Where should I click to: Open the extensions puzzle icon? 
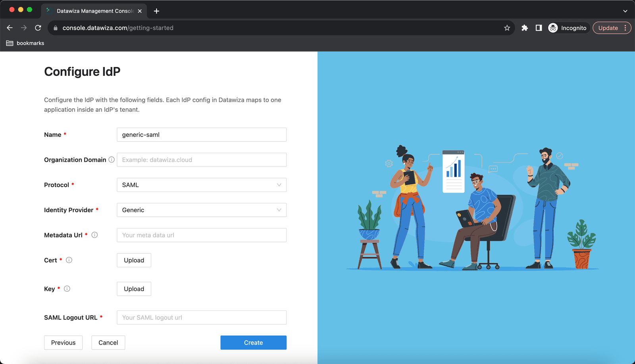525,28
